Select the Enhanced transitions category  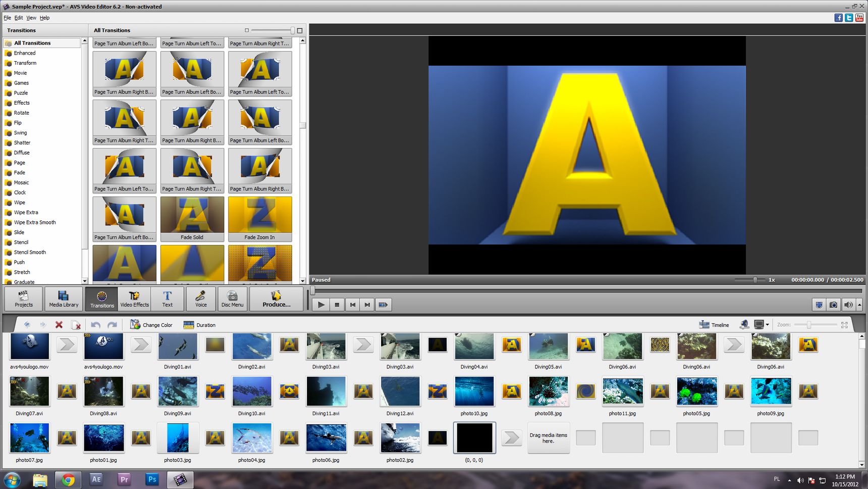click(x=25, y=53)
